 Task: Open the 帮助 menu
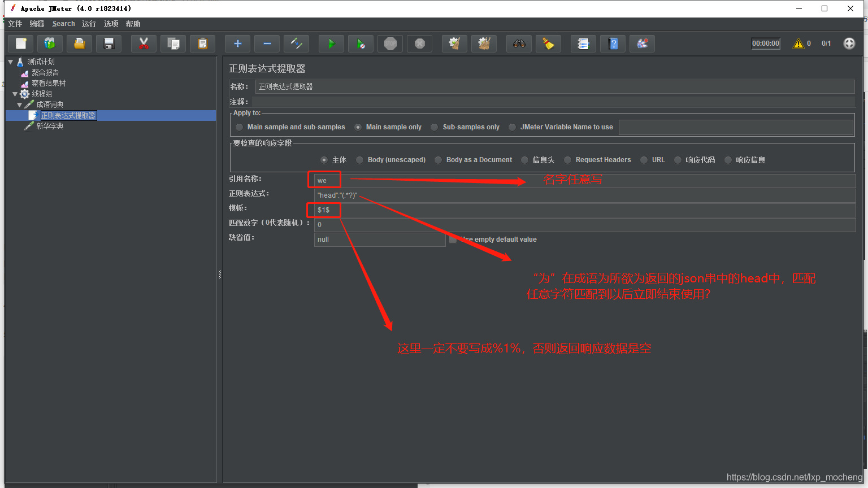tap(133, 24)
